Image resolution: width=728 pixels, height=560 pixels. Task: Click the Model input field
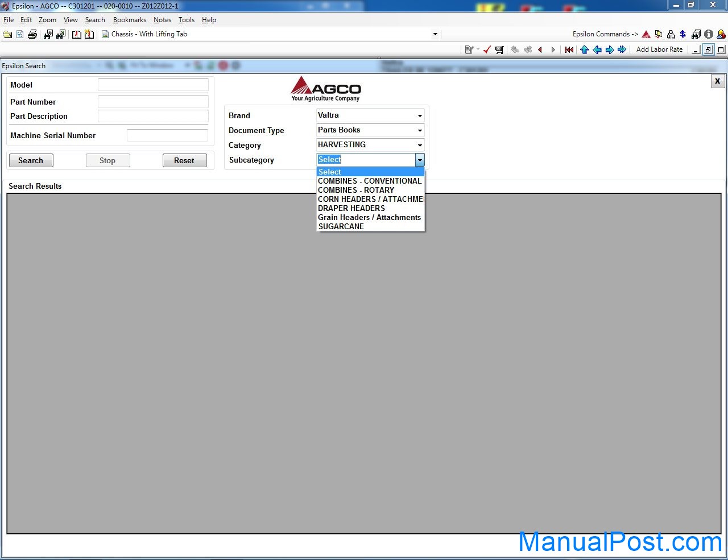pos(153,85)
